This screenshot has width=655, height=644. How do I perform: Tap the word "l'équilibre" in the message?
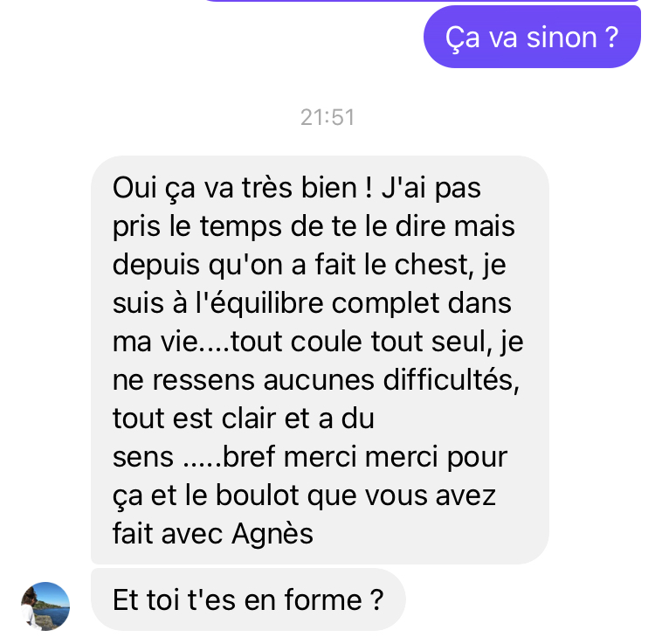[259, 304]
